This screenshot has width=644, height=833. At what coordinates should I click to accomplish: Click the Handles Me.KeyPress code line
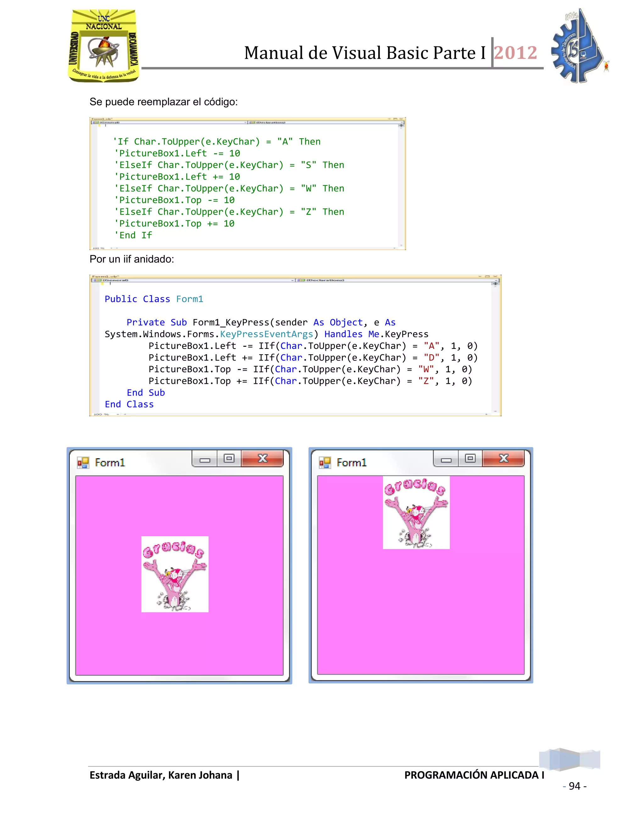[266, 334]
